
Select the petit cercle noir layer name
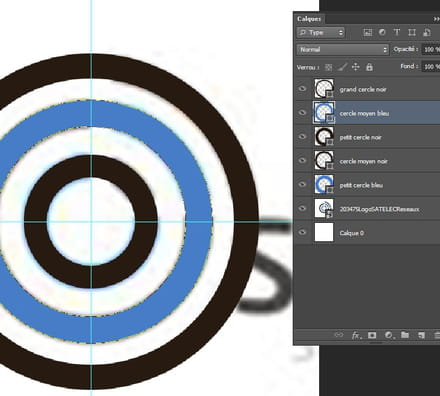(x=360, y=137)
